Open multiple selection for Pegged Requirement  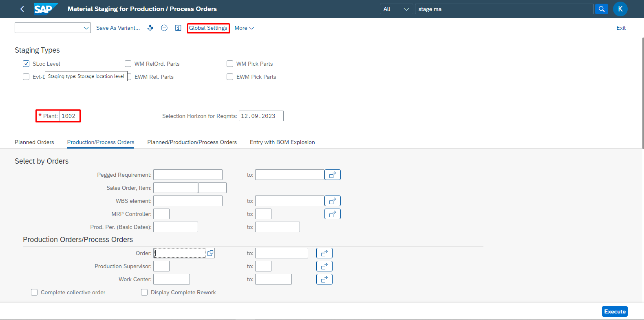click(332, 175)
